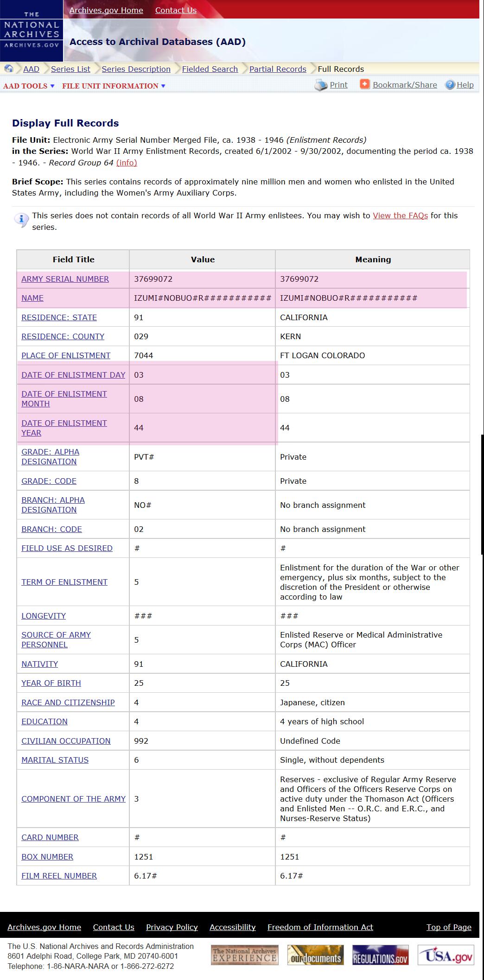
Task: Click Film Reel Number field link
Action: [59, 876]
